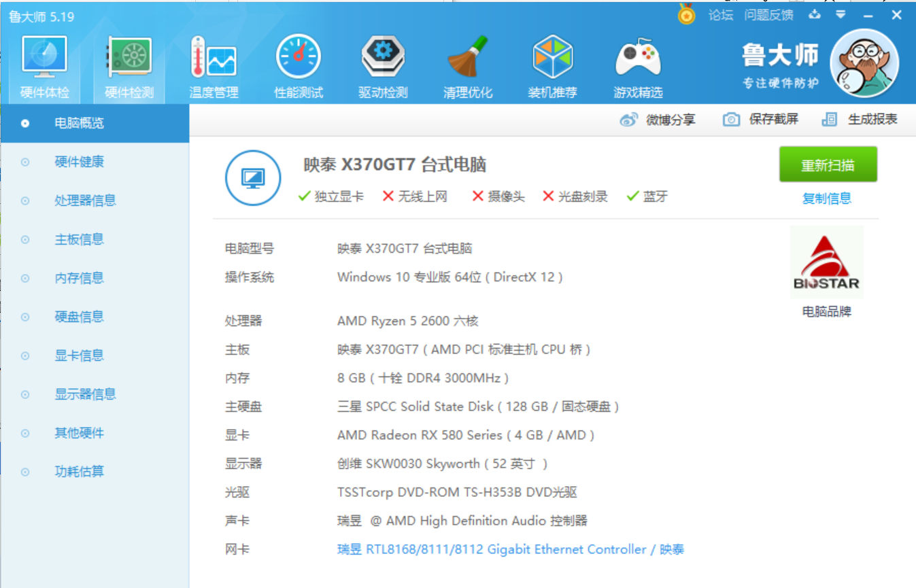Image resolution: width=916 pixels, height=588 pixels.
Task: Open the 硬件体检 hardware checkup icon
Action: click(x=44, y=56)
